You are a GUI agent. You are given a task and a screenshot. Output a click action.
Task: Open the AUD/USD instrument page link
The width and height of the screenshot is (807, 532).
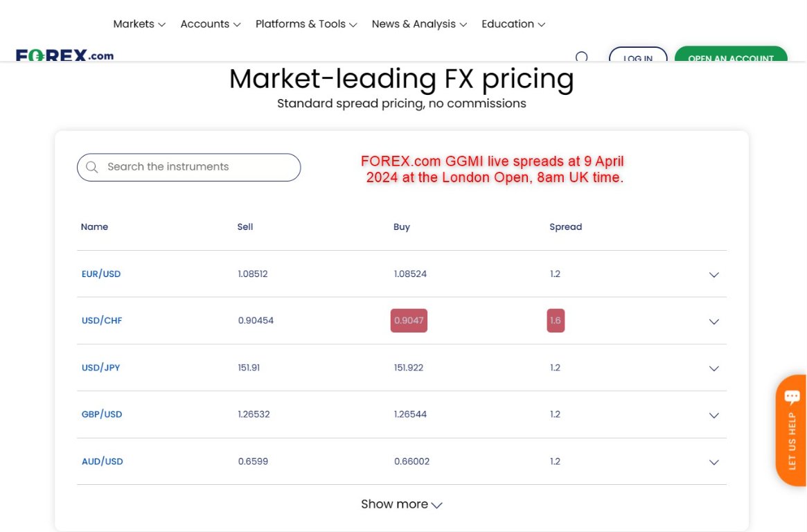102,461
